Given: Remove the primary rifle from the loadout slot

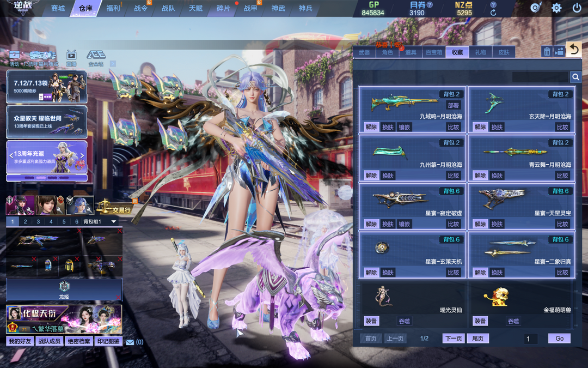Looking at the screenshot, I should point(79,231).
